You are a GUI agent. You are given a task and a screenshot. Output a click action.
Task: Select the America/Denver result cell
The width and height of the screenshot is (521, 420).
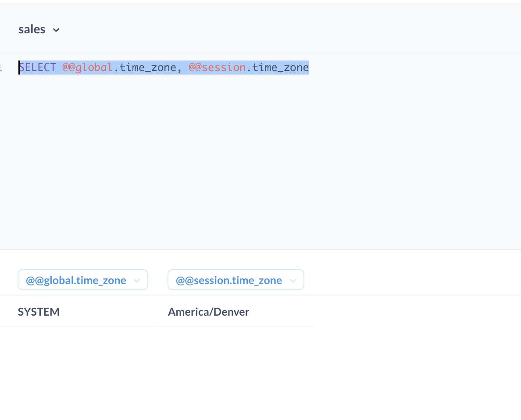(208, 312)
